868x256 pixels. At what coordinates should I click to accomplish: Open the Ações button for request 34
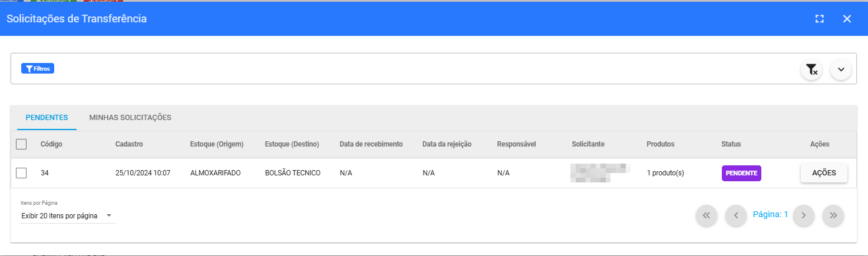pyautogui.click(x=824, y=173)
